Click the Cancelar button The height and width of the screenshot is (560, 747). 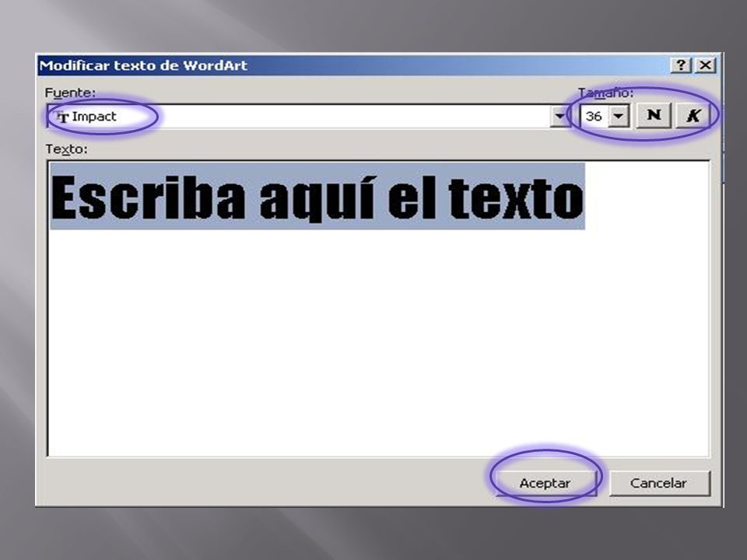pyautogui.click(x=659, y=483)
